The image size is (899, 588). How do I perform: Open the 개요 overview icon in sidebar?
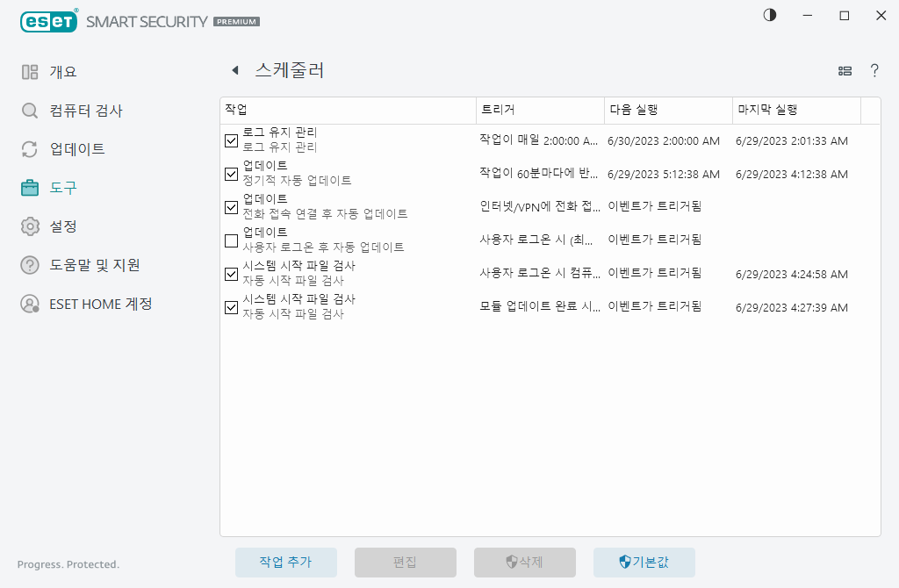tap(31, 71)
